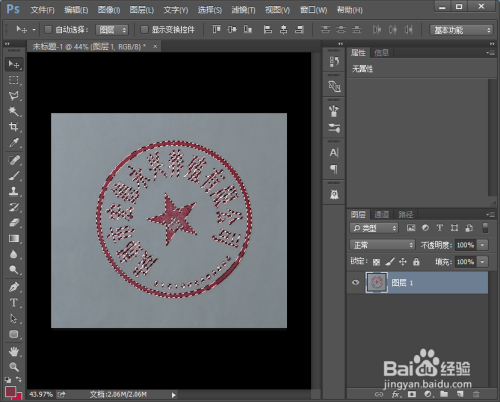Add a layer style with fx button
This screenshot has width=500, height=402.
396,394
